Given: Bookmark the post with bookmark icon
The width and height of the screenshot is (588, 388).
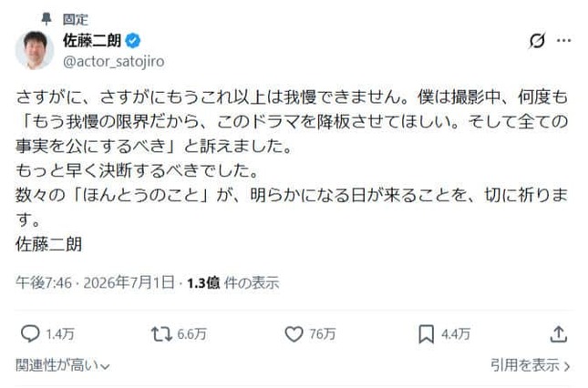Looking at the screenshot, I should [426, 334].
